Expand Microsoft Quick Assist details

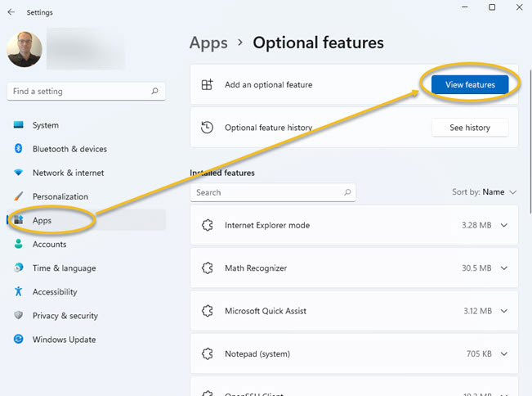[504, 311]
